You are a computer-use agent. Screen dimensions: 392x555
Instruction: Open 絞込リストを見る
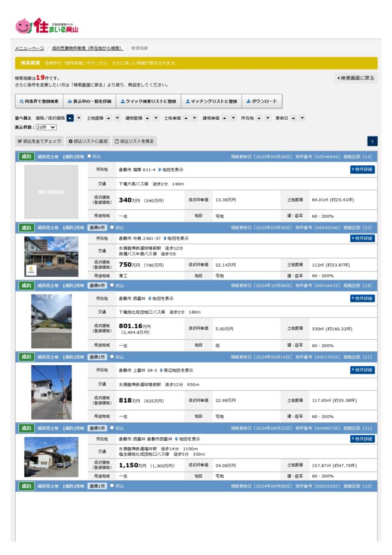click(134, 141)
